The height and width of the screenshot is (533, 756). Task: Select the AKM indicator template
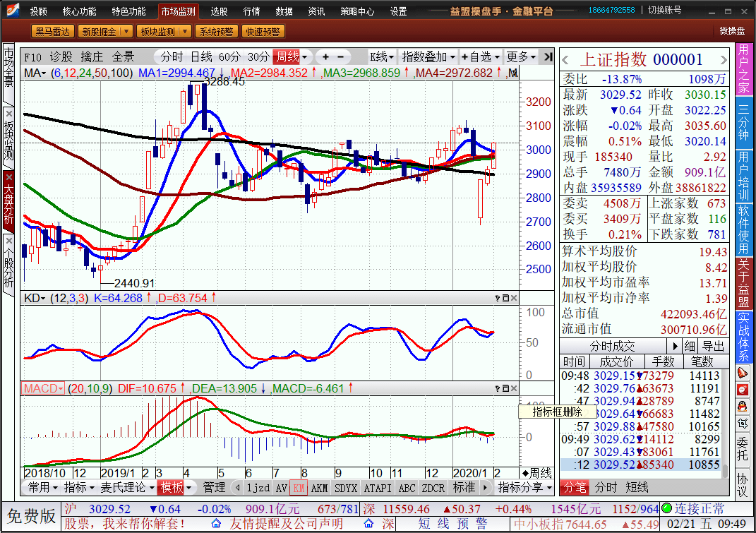pos(320,488)
